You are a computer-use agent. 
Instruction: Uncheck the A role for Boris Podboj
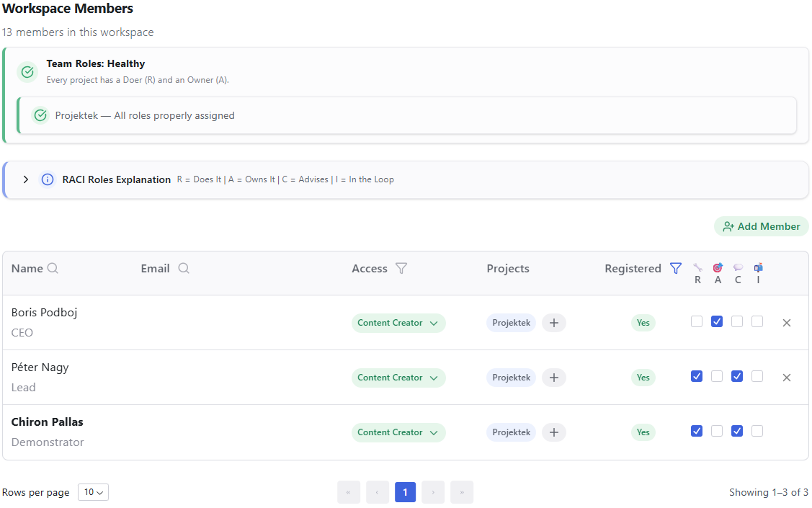click(x=717, y=321)
